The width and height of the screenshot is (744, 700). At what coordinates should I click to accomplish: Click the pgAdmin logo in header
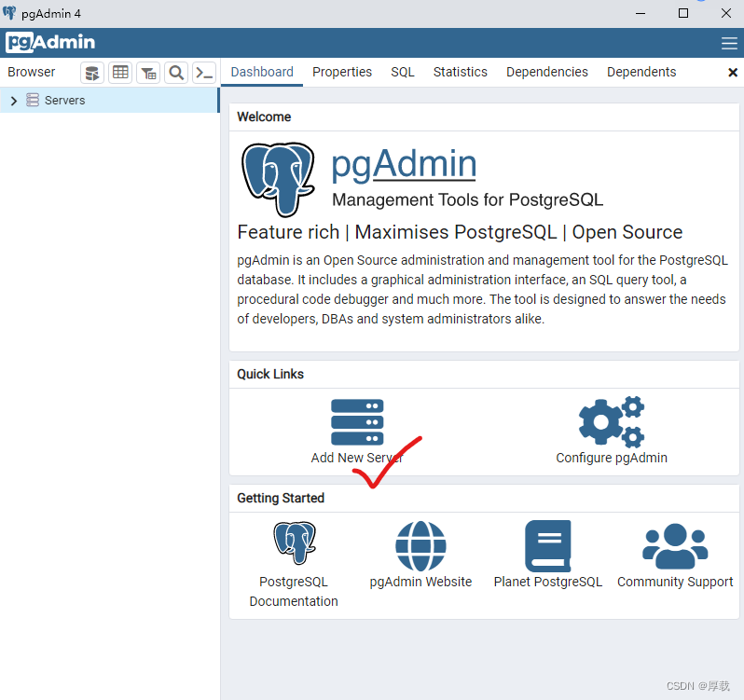pos(50,42)
